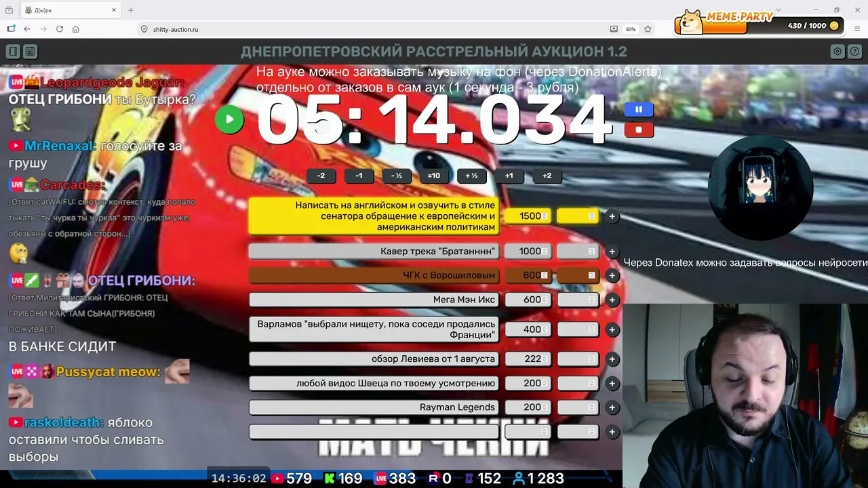
Task: Add half a minute with the +½ button
Action: pyautogui.click(x=471, y=176)
